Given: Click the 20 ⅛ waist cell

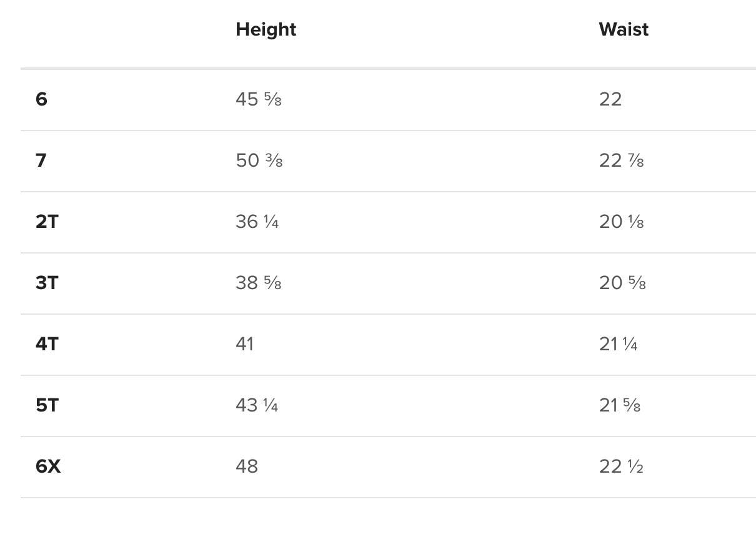Looking at the screenshot, I should pos(621,222).
